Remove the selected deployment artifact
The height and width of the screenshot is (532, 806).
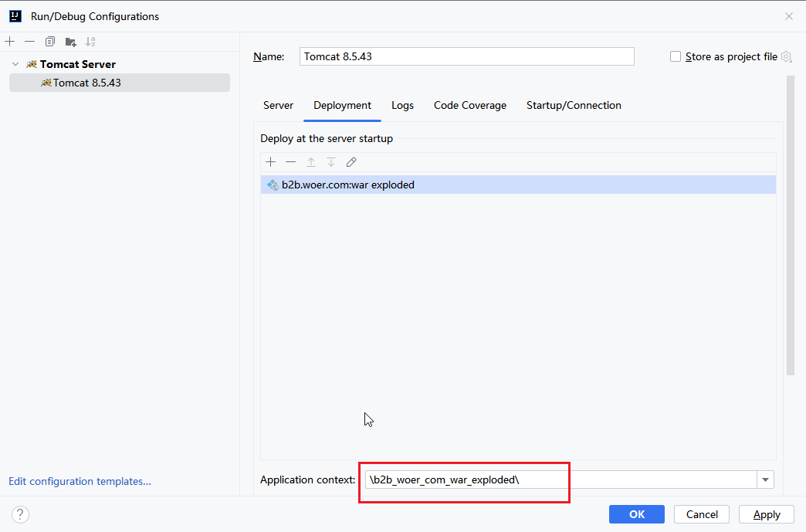(290, 162)
